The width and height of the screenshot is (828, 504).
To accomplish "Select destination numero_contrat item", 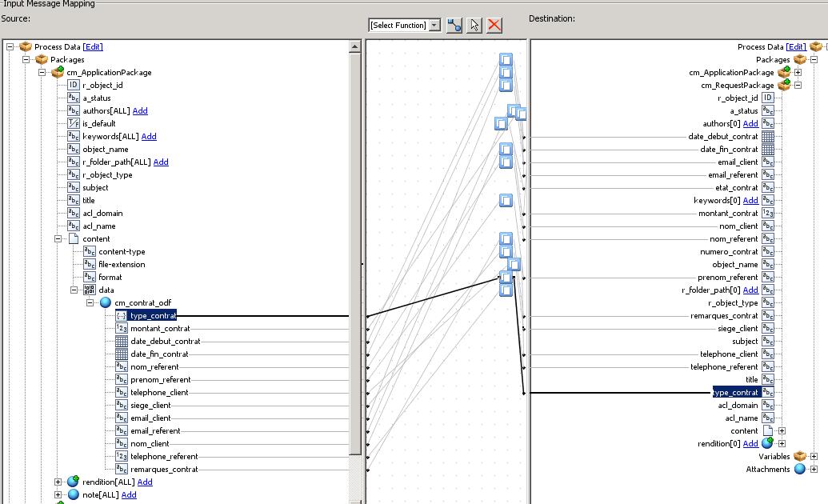I will tap(729, 251).
